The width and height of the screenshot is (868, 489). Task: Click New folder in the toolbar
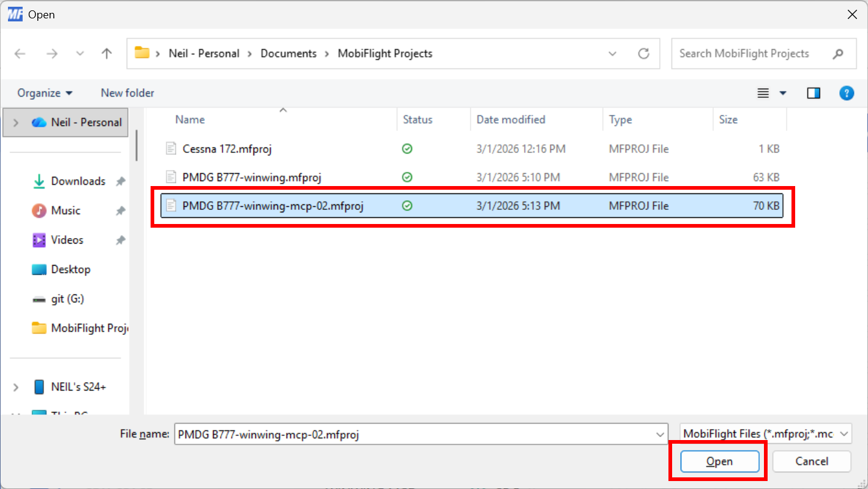coord(127,92)
